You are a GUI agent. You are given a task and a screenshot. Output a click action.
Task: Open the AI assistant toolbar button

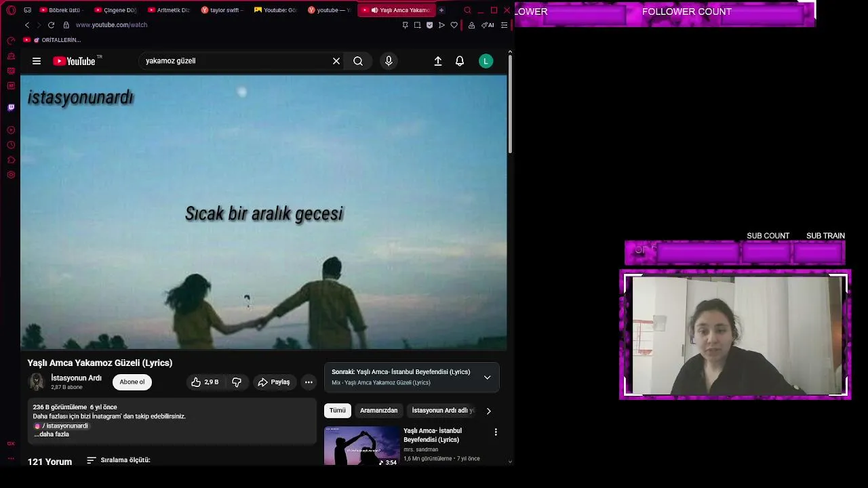tap(488, 25)
